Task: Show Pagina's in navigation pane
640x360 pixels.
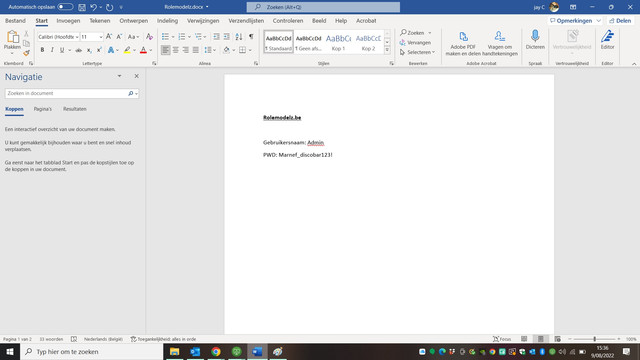Action: pyautogui.click(x=42, y=109)
